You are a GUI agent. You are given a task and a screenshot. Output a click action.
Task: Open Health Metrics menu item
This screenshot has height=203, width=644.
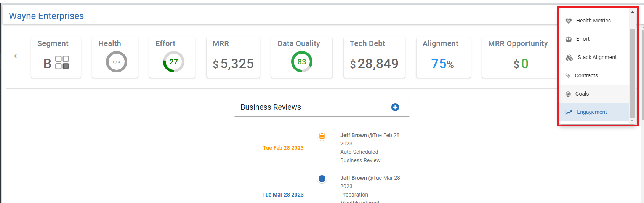pyautogui.click(x=594, y=21)
